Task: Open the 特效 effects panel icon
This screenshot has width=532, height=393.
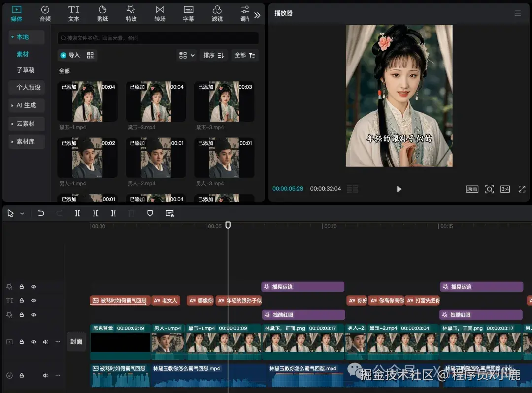Action: [x=131, y=13]
